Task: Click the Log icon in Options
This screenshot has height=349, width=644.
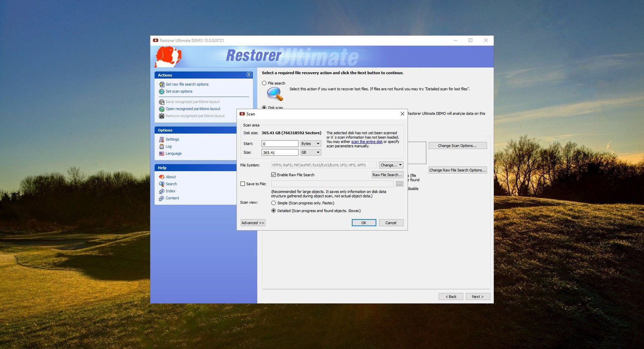Action: point(161,146)
